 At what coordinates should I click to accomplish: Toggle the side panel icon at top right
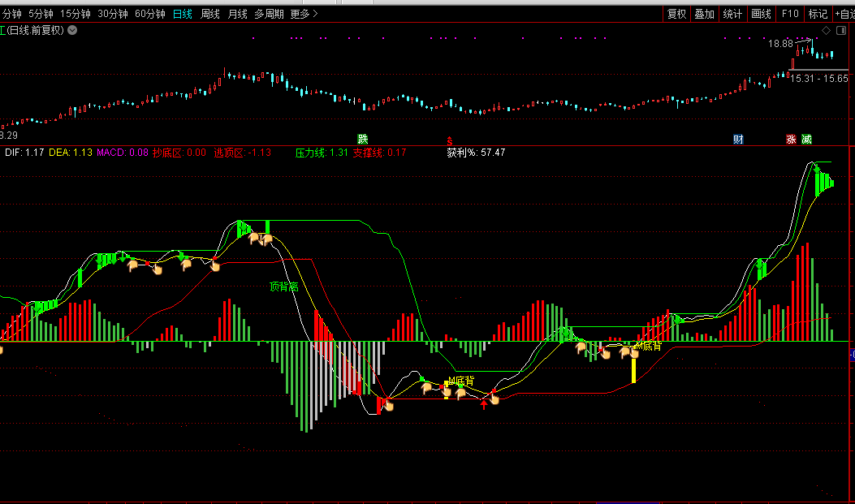pos(843,31)
